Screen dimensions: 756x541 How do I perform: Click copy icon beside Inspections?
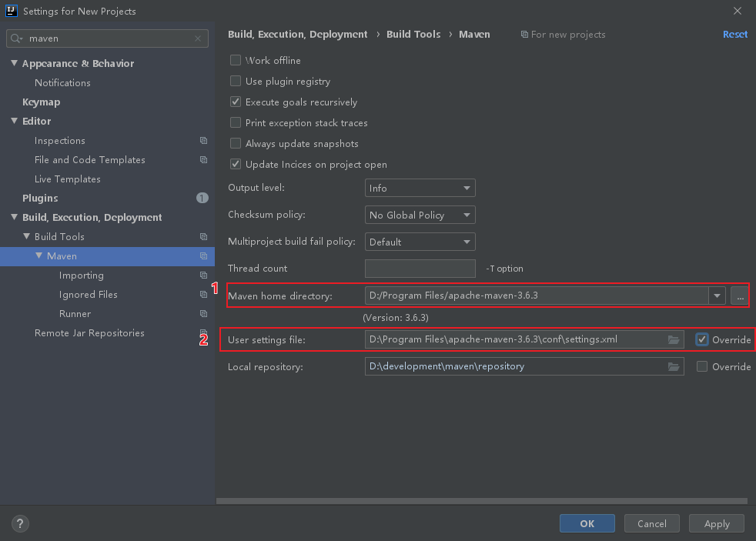[203, 141]
